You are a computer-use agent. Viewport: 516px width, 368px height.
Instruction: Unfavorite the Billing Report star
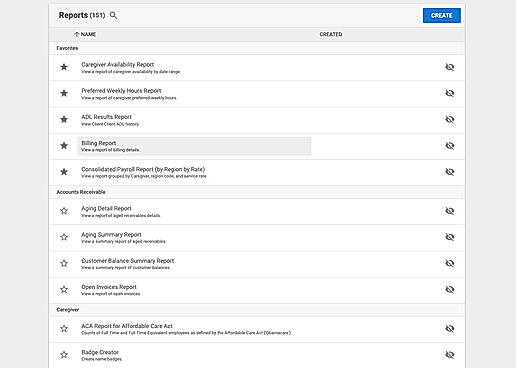(64, 146)
